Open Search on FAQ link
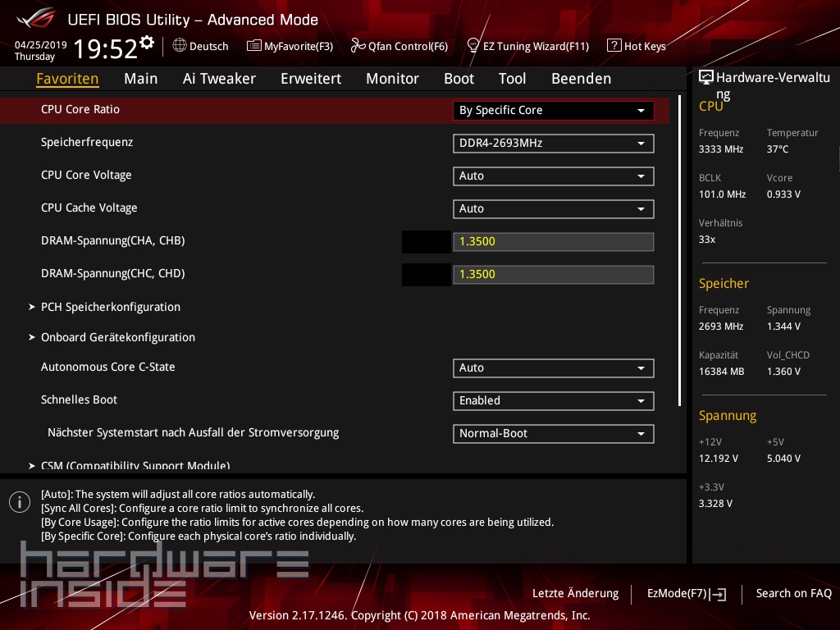Screen dimensions: 840x630 [793, 593]
